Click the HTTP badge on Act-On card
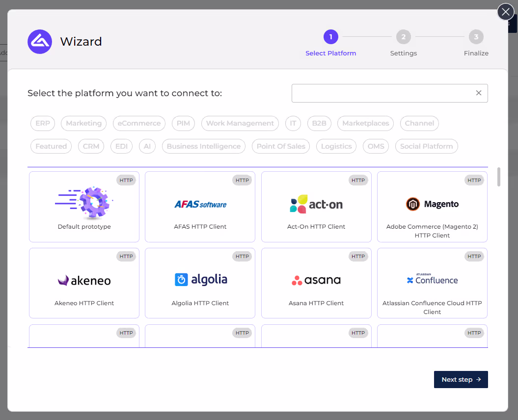This screenshot has height=420, width=518. (358, 180)
